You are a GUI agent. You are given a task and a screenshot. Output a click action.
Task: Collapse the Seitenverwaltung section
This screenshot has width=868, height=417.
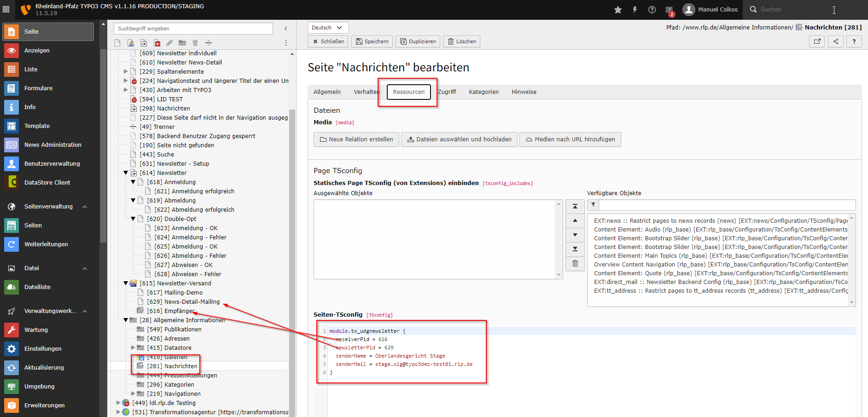[85, 207]
